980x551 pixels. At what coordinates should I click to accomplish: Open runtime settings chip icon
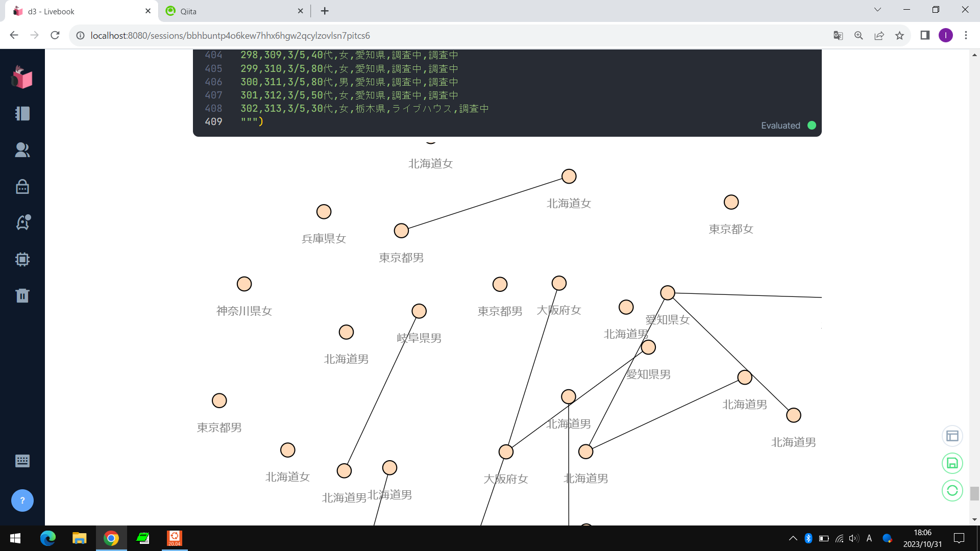22,259
